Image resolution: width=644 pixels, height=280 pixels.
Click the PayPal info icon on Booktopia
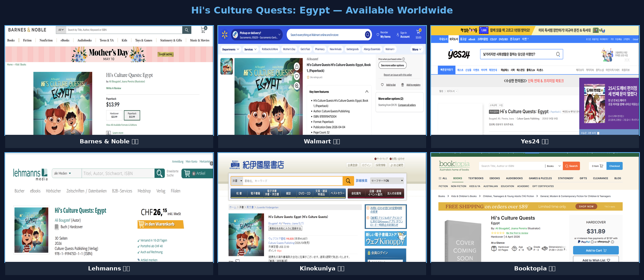(x=592, y=242)
